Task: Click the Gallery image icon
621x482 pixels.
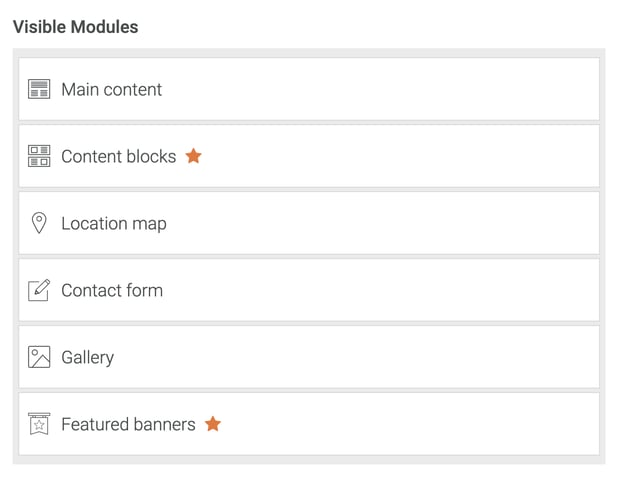Action: point(39,357)
